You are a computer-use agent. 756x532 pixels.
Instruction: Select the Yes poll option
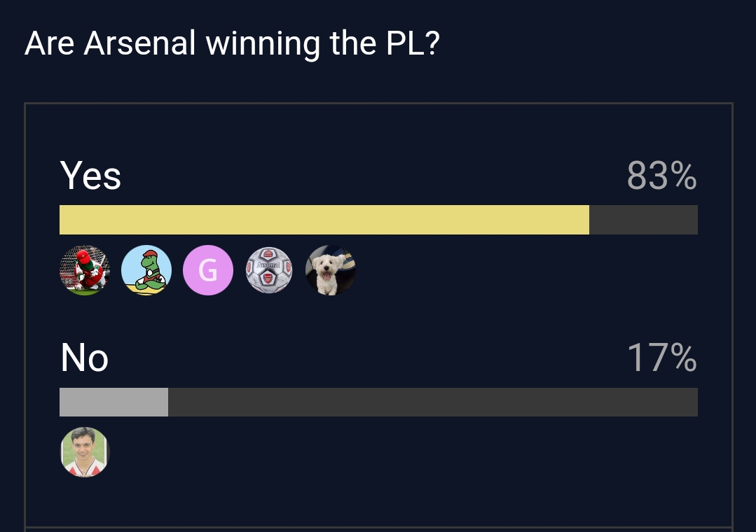(91, 175)
